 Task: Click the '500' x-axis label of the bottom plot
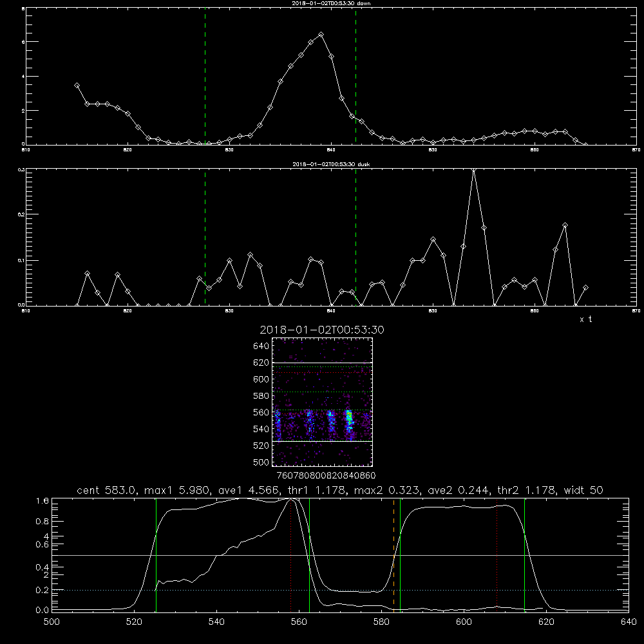pos(52,622)
